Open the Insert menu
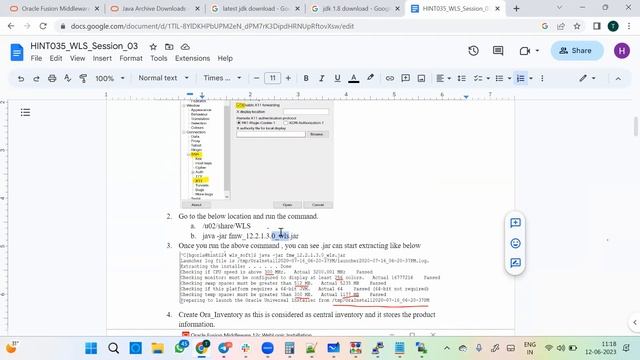 (x=102, y=58)
